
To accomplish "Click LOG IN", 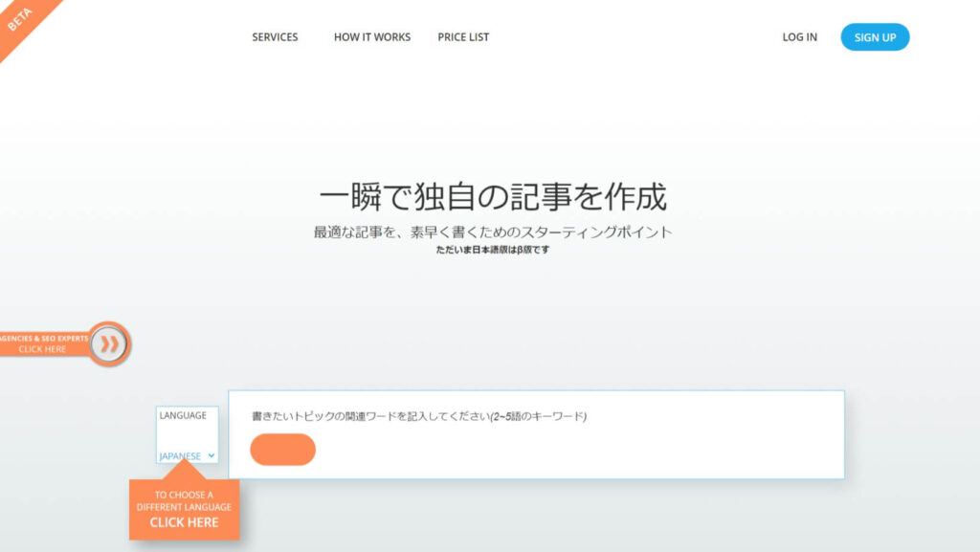I will coord(799,36).
